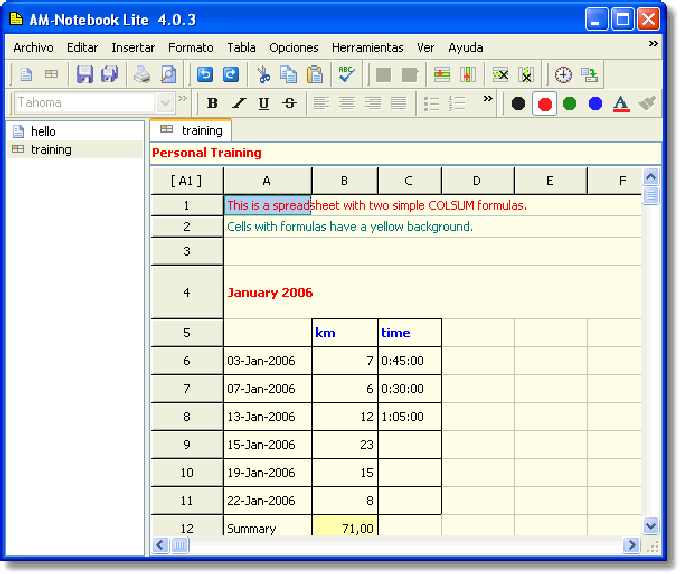Select the hello note in sidebar
This screenshot has height=574, width=680.
(43, 131)
